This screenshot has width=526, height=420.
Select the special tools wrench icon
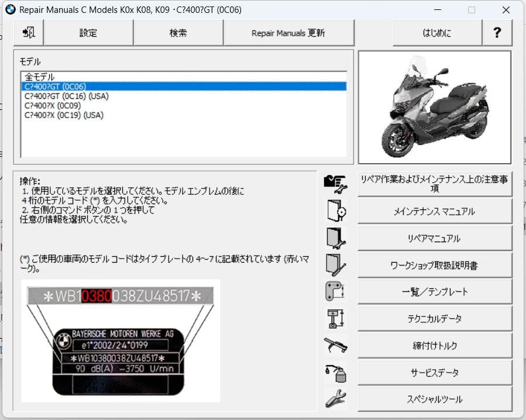point(335,399)
